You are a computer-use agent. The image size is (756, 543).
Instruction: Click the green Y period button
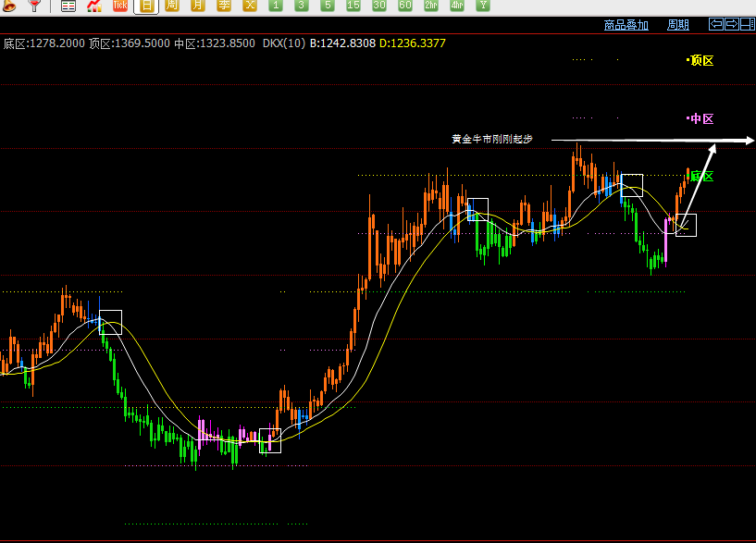pos(483,6)
